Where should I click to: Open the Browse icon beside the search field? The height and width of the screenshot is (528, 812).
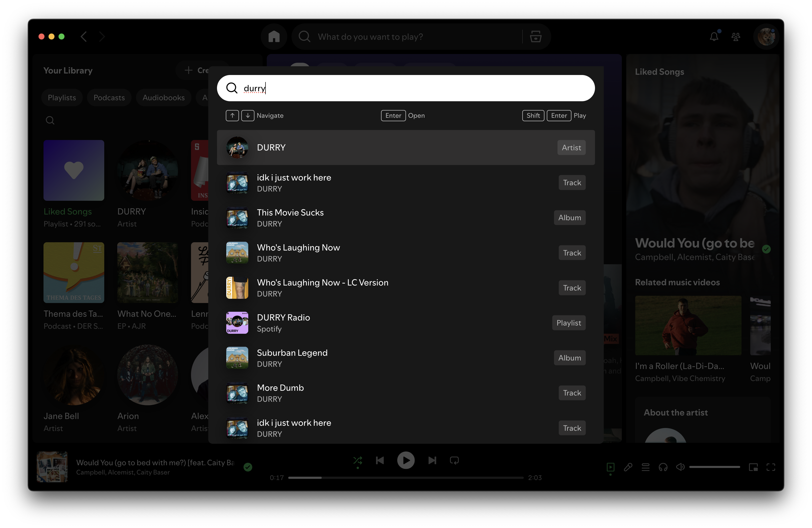pyautogui.click(x=536, y=36)
